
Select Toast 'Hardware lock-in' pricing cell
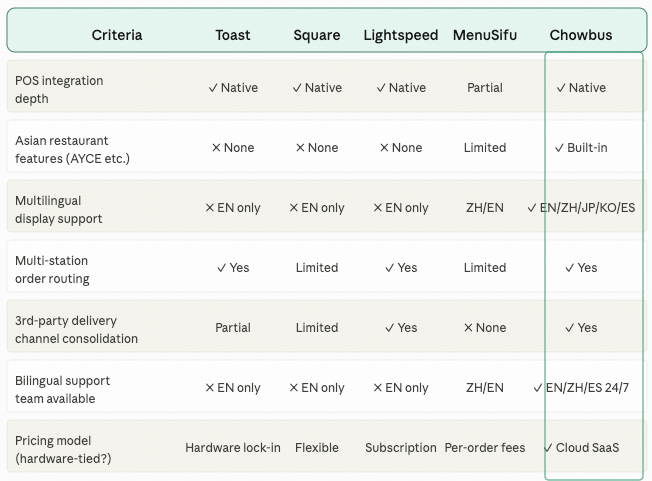click(233, 447)
